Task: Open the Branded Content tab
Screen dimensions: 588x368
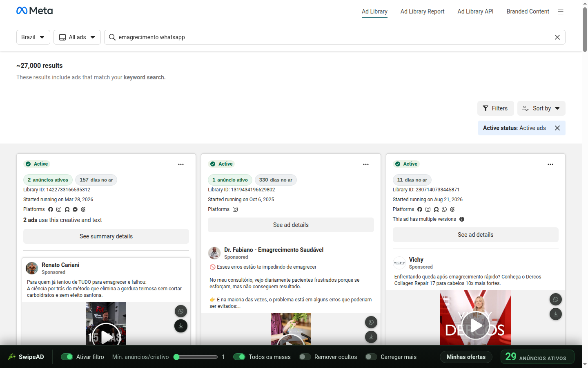Action: [528, 11]
